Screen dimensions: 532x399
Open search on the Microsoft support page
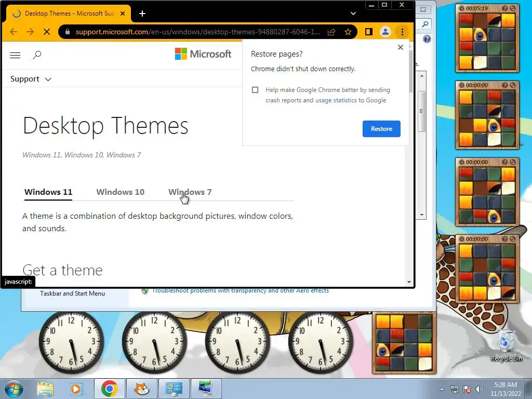[x=37, y=55]
